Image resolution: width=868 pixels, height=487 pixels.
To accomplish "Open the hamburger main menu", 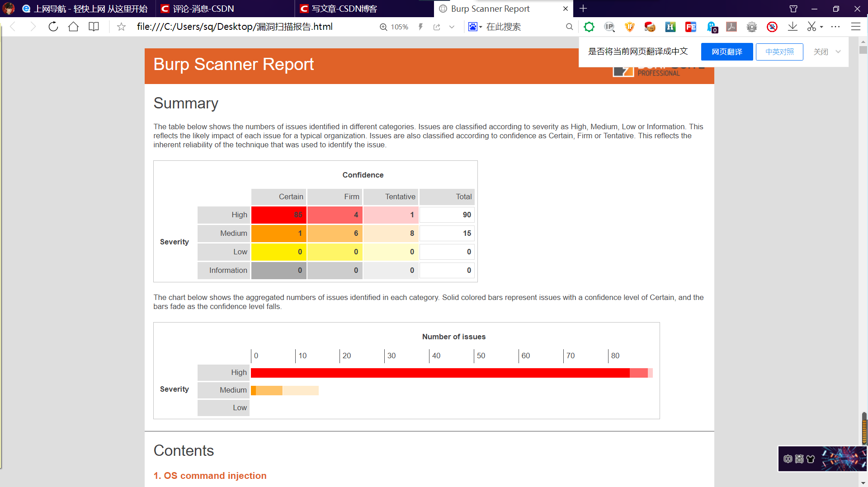I will click(x=856, y=27).
